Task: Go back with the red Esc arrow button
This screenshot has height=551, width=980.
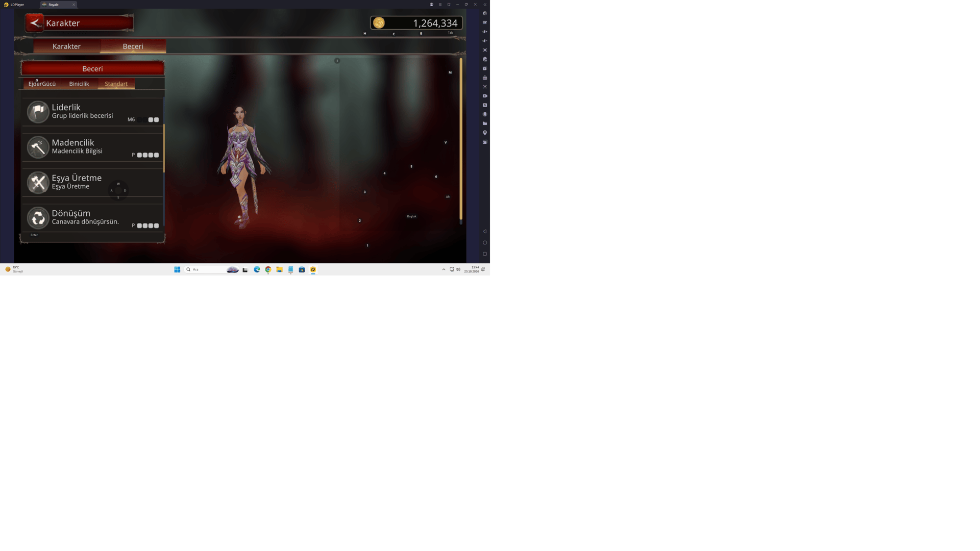Action: coord(35,23)
